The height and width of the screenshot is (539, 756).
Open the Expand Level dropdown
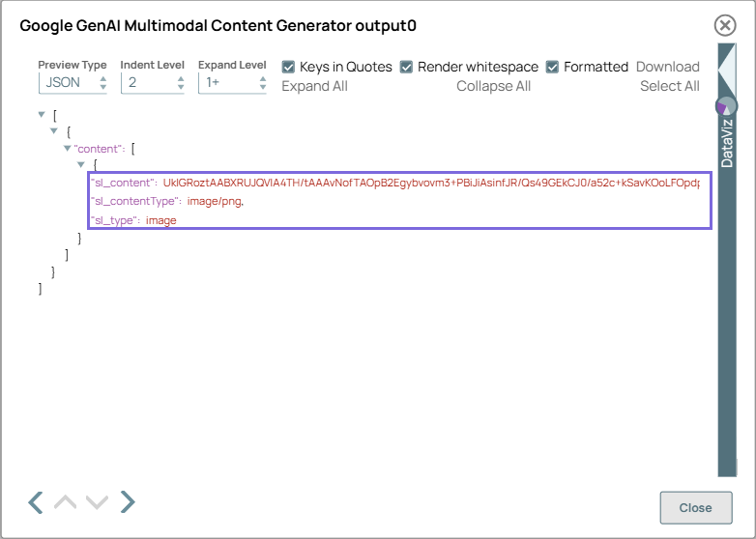pos(232,83)
